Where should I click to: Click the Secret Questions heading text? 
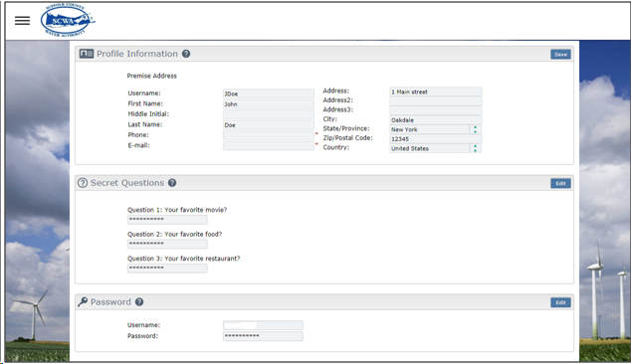pos(127,183)
